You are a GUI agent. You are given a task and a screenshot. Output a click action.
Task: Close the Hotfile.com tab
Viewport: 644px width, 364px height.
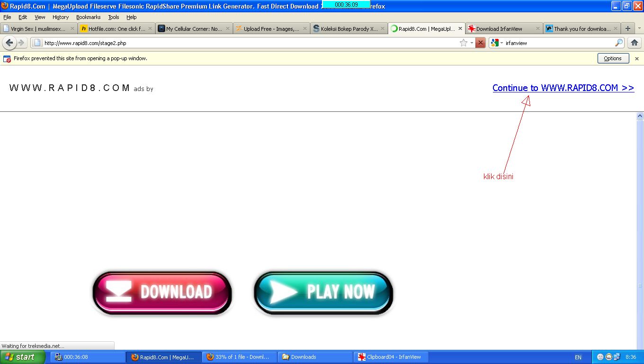pos(150,28)
